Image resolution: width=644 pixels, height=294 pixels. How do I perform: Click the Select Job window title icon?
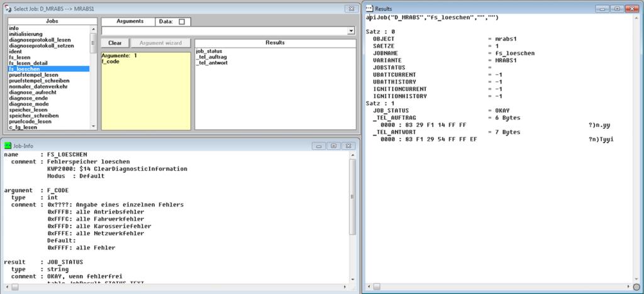pos(8,9)
